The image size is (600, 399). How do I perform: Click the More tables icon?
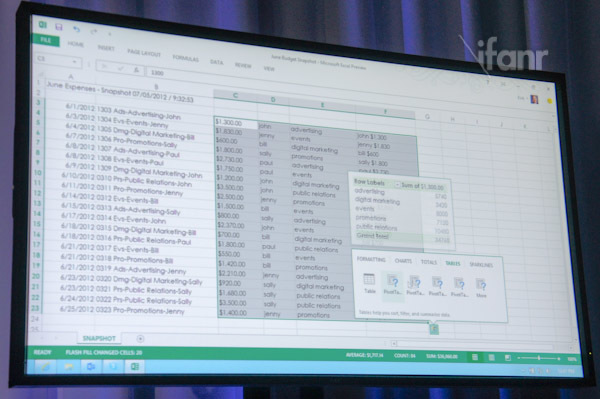(x=481, y=288)
